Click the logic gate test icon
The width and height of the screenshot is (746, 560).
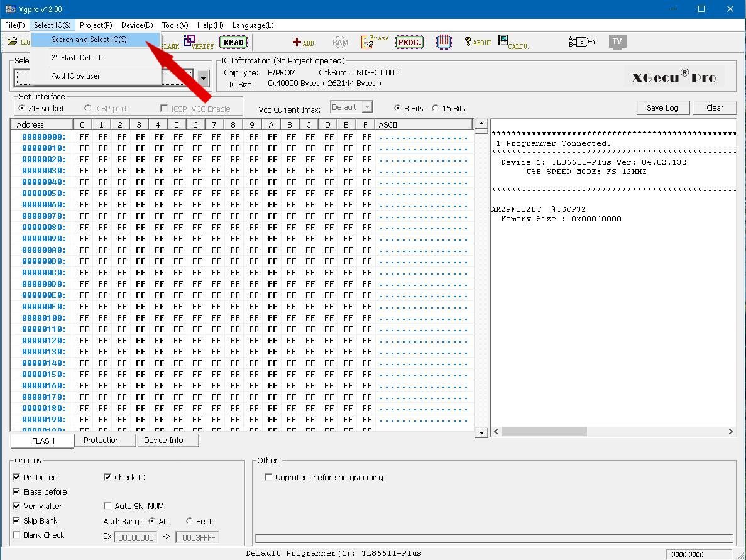tap(582, 42)
